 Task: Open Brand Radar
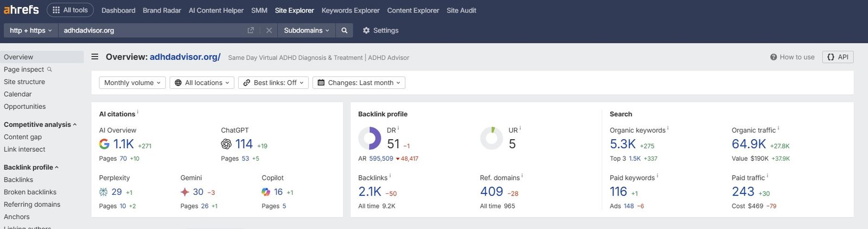[162, 10]
